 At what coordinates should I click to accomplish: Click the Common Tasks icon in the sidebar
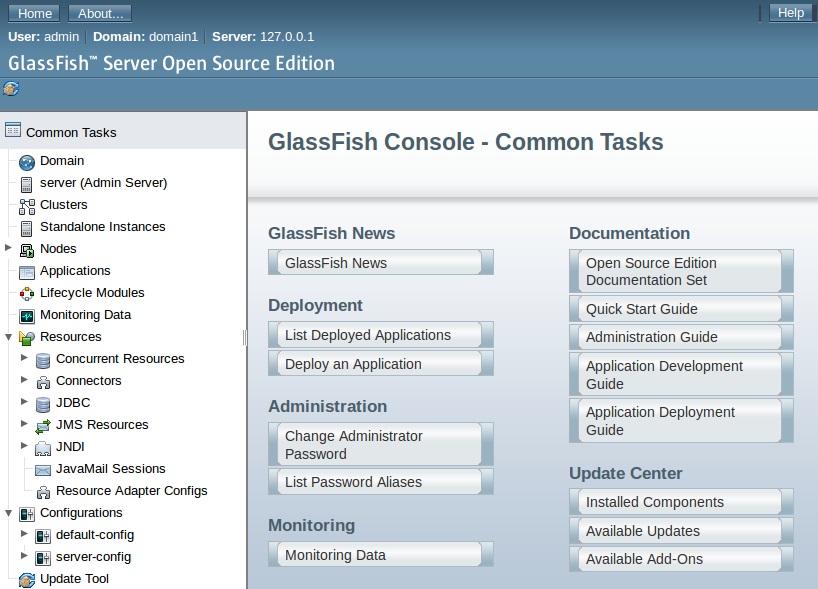[13, 129]
